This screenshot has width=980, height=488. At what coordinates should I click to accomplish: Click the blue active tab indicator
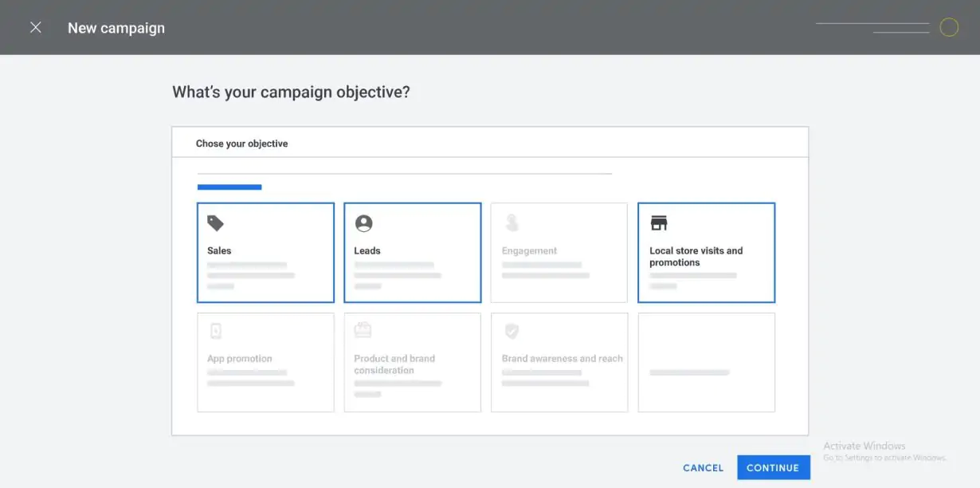pyautogui.click(x=229, y=187)
